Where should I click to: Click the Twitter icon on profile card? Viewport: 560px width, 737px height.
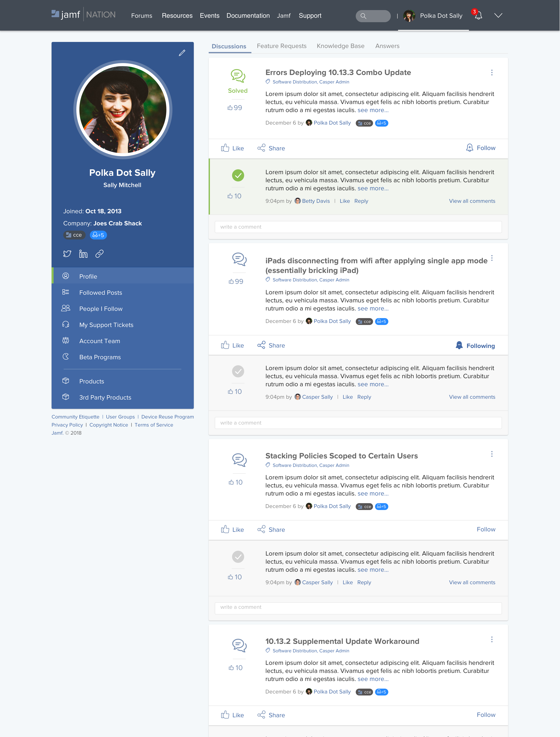point(67,254)
